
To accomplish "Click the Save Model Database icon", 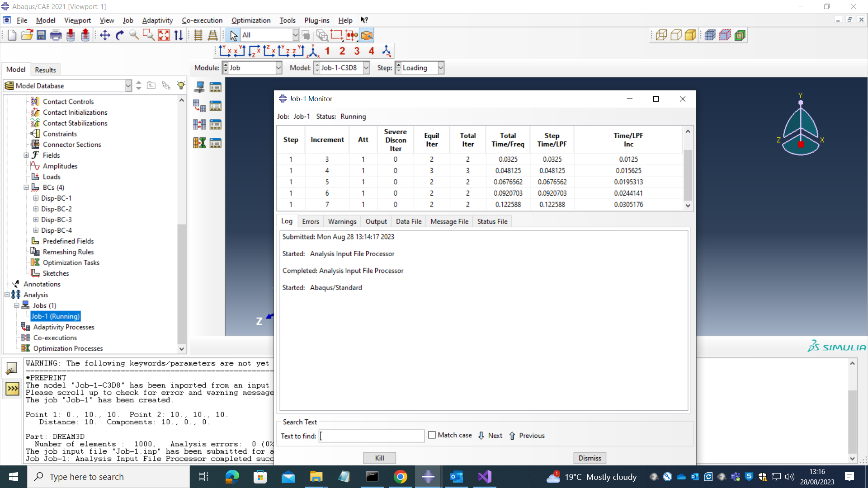I will pos(41,35).
